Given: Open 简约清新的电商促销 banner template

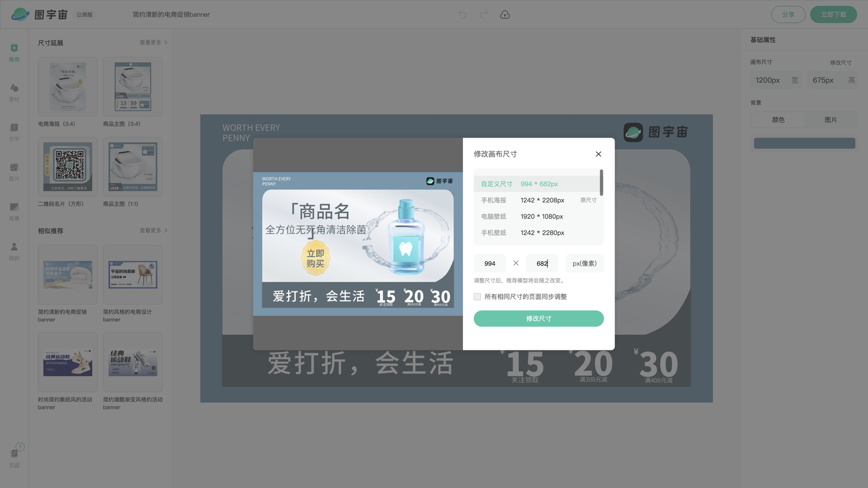Looking at the screenshot, I should pyautogui.click(x=68, y=275).
